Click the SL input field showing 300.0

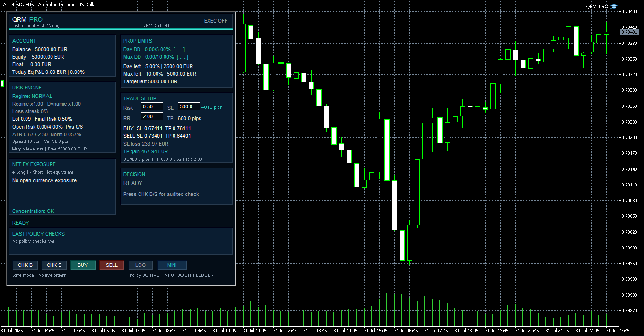[x=189, y=106]
